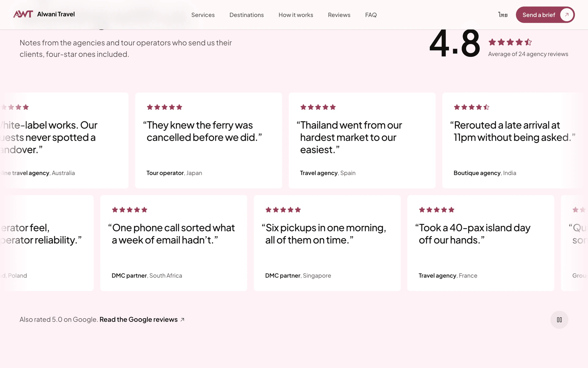Click the white-label works review quote
The width and height of the screenshot is (588, 368).
coord(49,137)
